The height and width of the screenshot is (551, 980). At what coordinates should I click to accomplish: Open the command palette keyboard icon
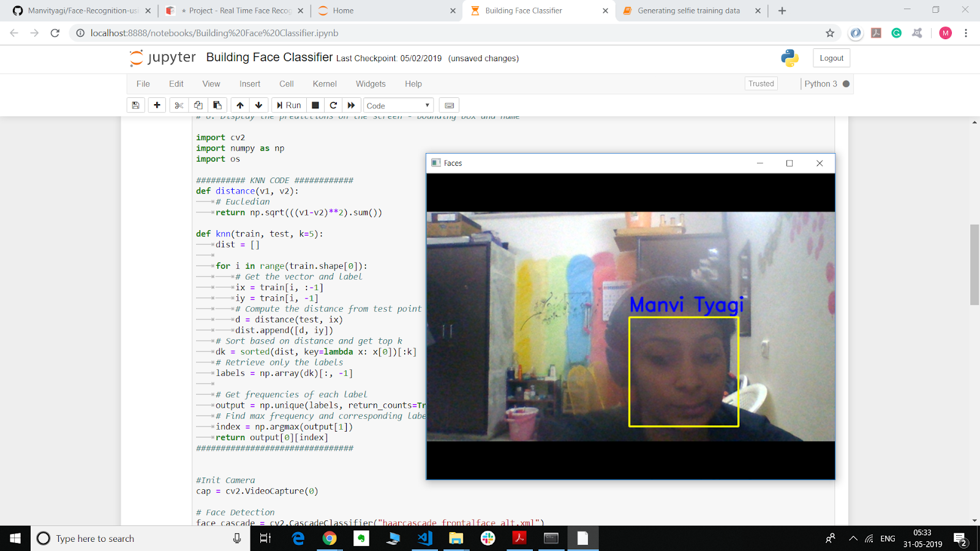(449, 105)
